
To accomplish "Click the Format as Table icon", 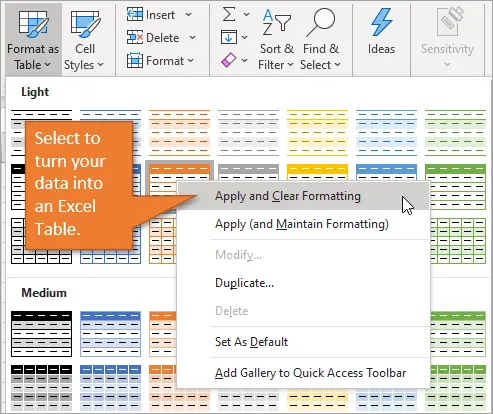I will 34,24.
